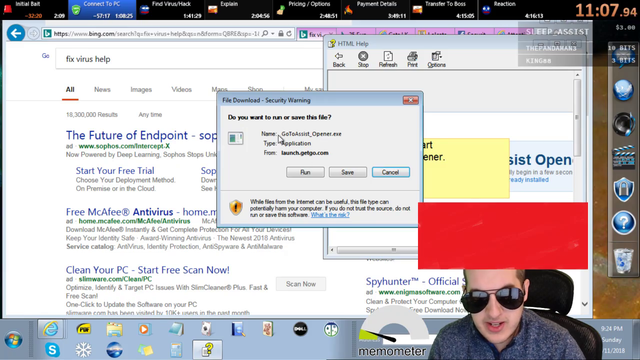The height and width of the screenshot is (360, 640).
Task: Click HTML Help vertical scroll up arrow
Action: (x=577, y=75)
